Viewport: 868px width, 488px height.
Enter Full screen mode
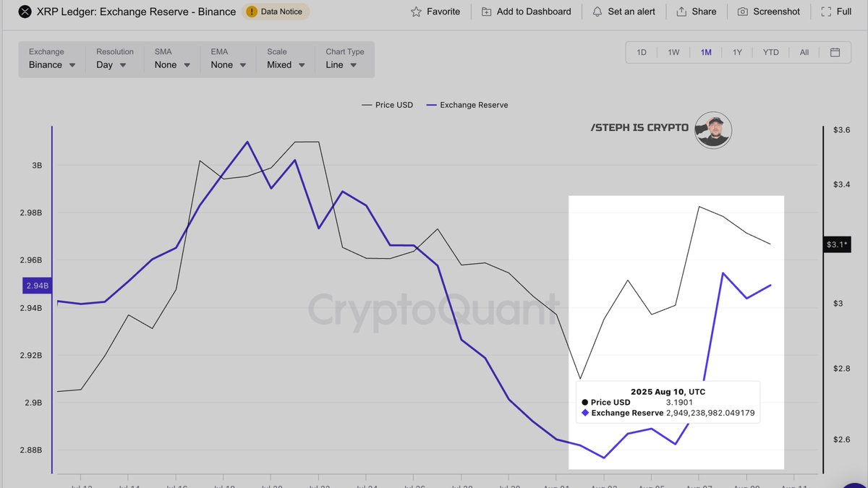pos(825,12)
